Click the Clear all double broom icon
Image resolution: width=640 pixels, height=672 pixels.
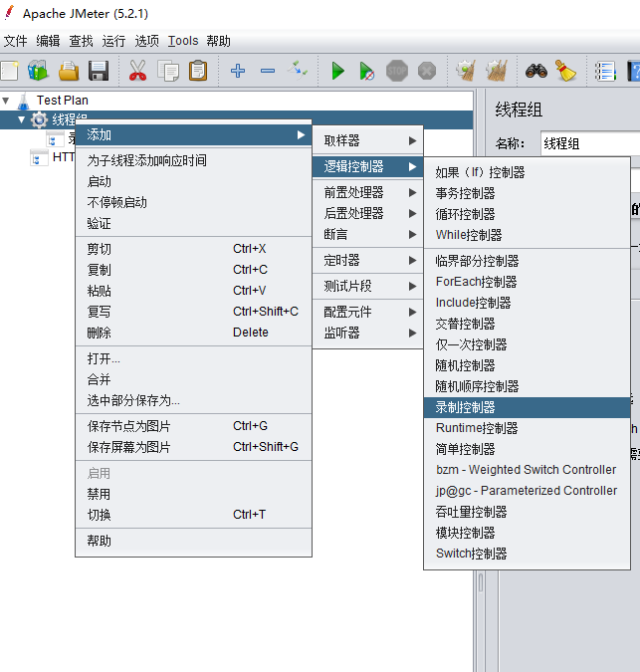coord(497,71)
